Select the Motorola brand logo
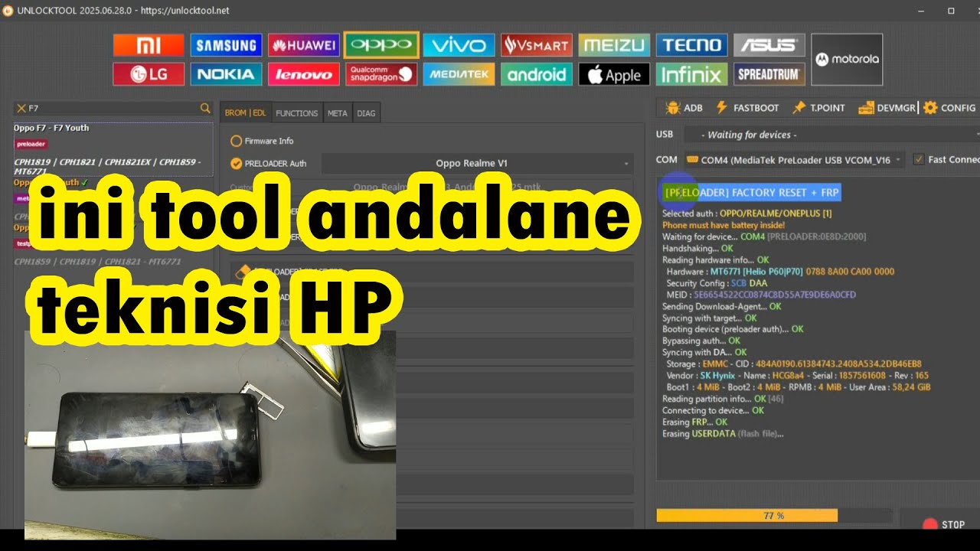 (847, 59)
